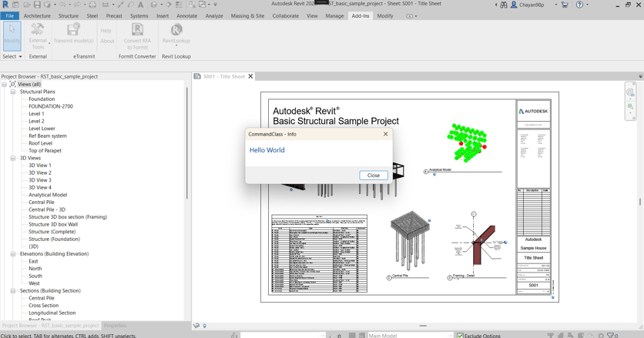The height and width of the screenshot is (338, 644).
Task: Switch to the Massing & Site ribbon tab
Action: point(247,16)
